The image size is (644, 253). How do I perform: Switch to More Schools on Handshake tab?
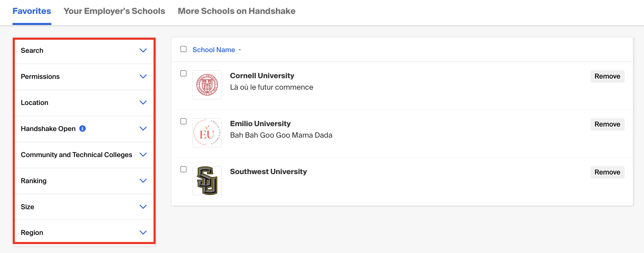(x=237, y=11)
